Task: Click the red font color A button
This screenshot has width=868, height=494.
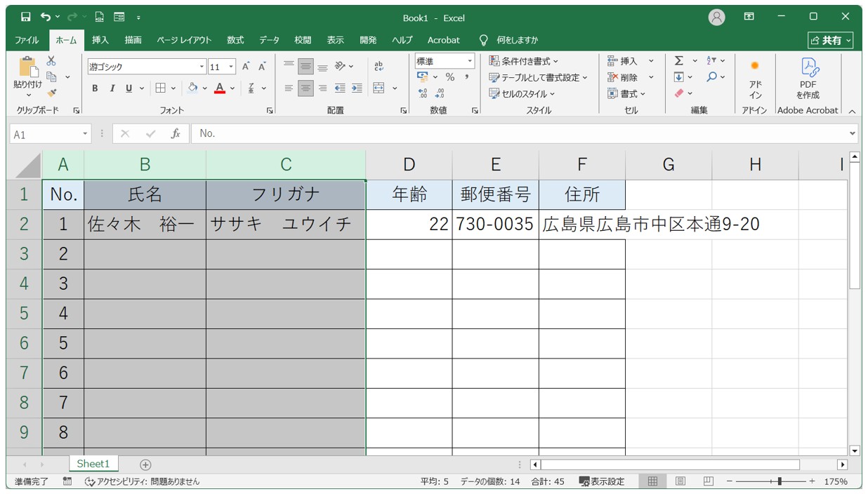Action: click(220, 88)
